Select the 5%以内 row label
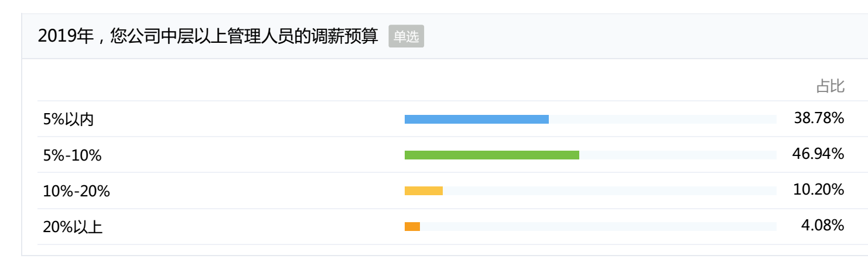Image resolution: width=868 pixels, height=272 pixels. click(x=68, y=120)
